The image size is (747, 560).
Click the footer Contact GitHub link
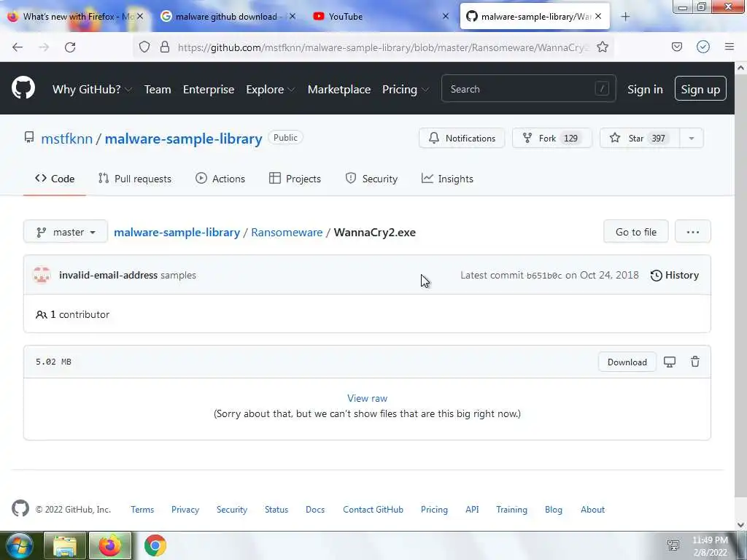tap(373, 509)
